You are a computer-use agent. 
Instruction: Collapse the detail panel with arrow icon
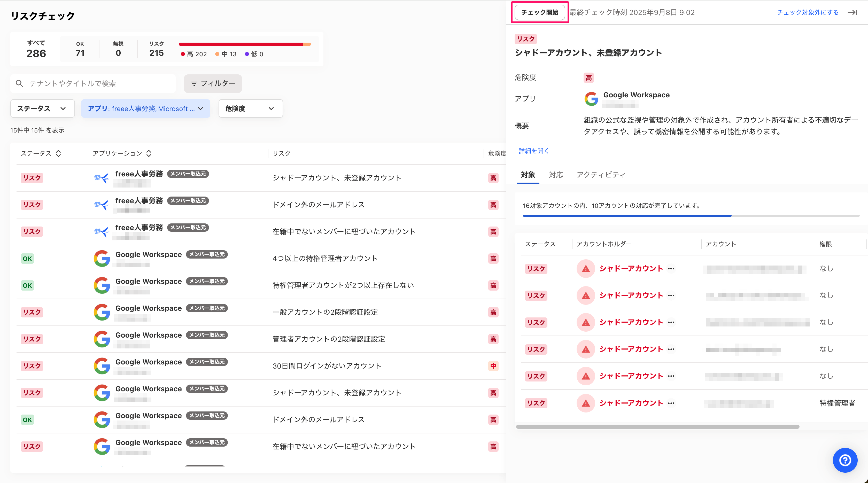click(853, 12)
